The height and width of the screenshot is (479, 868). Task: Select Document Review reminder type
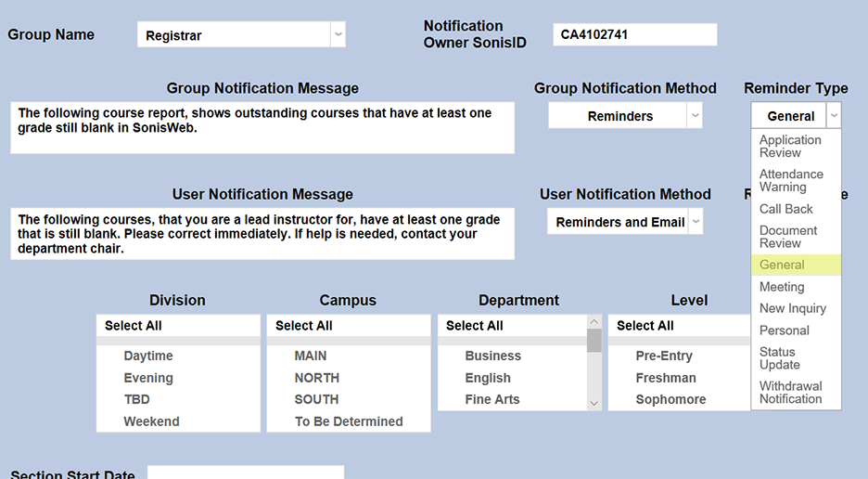point(796,237)
